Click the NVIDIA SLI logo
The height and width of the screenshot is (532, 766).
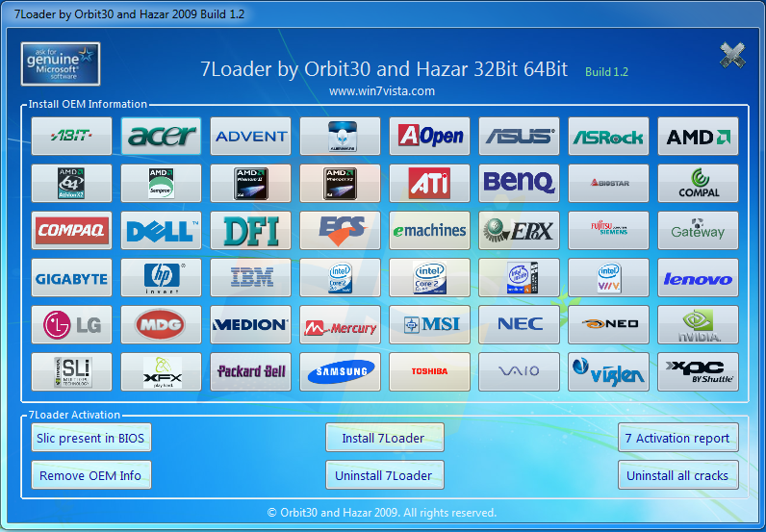[71, 371]
